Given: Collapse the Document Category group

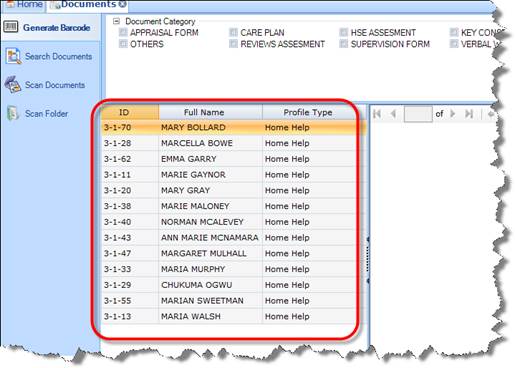Looking at the screenshot, I should click(116, 21).
